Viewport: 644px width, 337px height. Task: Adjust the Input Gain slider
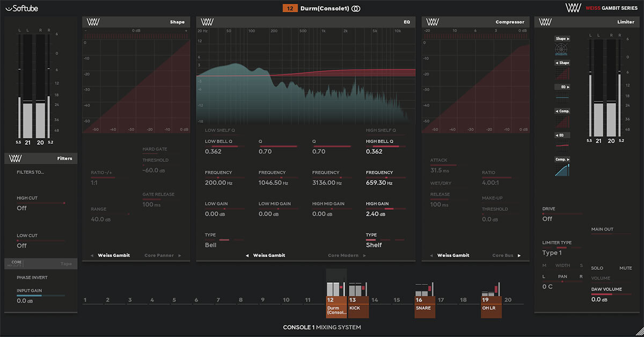[x=41, y=296]
